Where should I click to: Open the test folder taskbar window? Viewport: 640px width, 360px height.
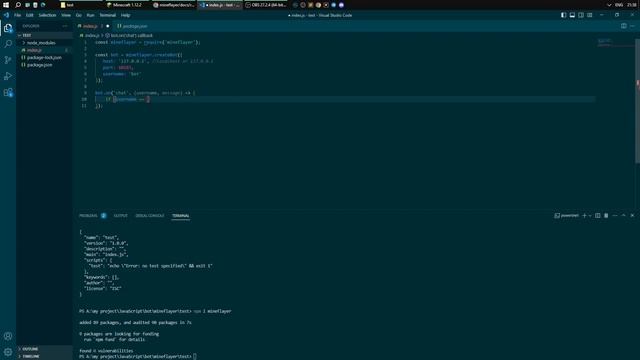coord(81,5)
